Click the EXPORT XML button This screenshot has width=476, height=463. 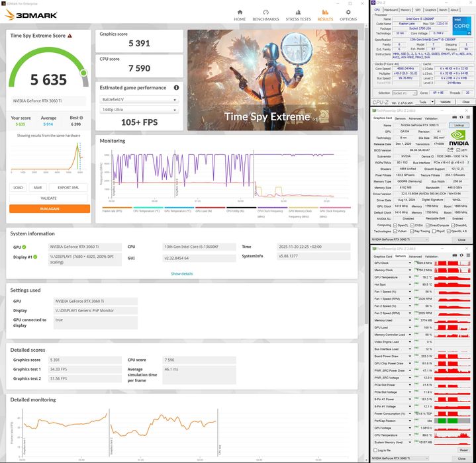(x=68, y=188)
